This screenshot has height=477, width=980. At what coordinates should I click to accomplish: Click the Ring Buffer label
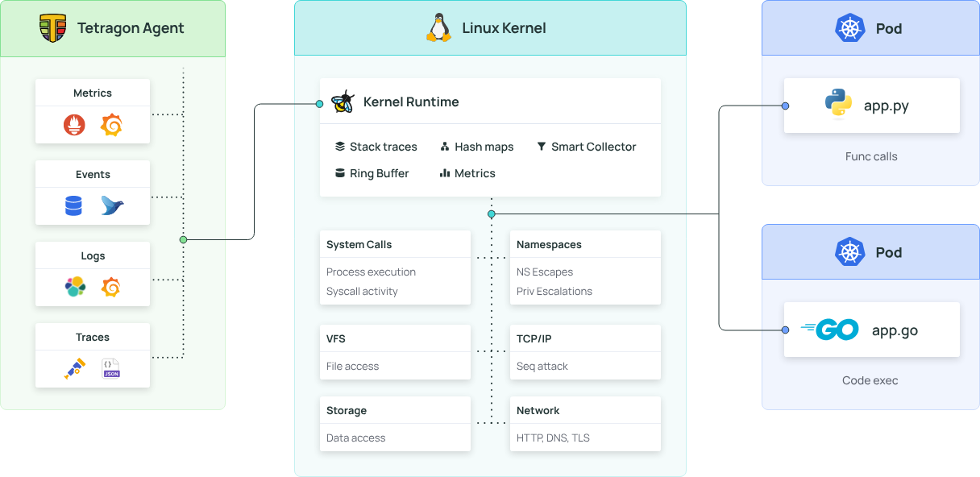coord(379,173)
